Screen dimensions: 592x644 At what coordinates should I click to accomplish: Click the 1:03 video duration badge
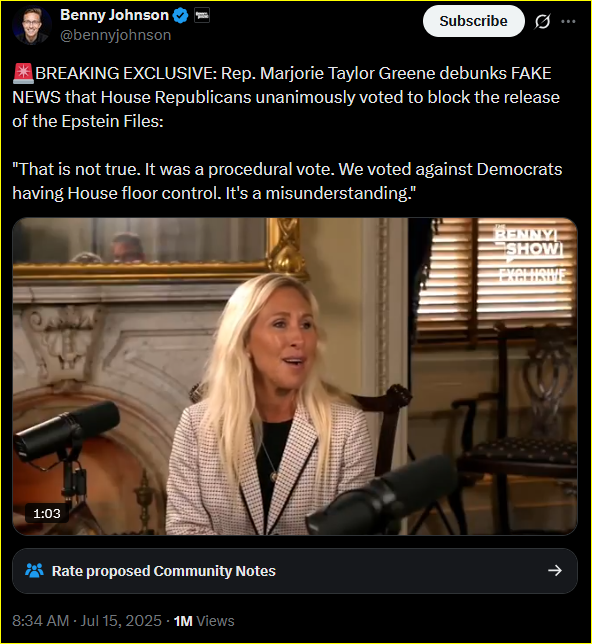click(x=46, y=513)
